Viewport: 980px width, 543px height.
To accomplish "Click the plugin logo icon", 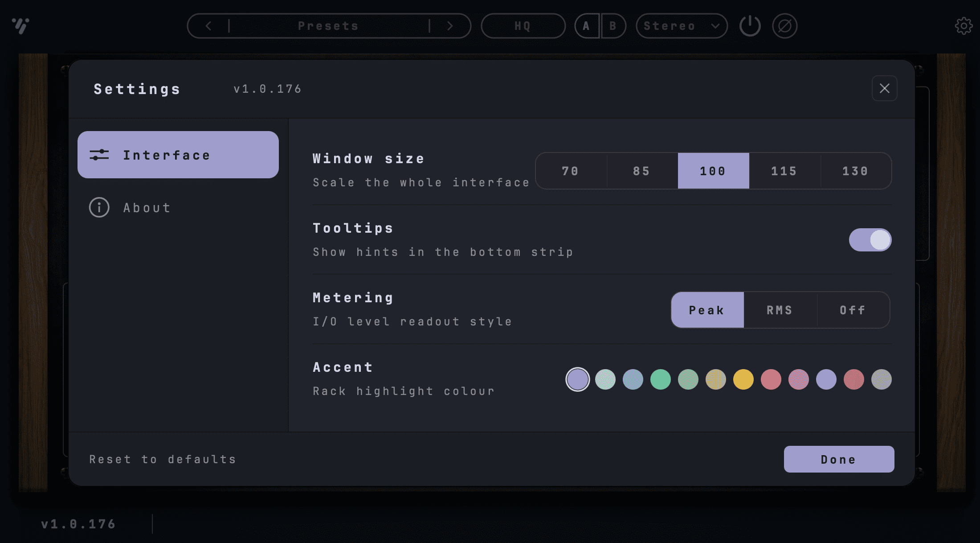I will 20,26.
